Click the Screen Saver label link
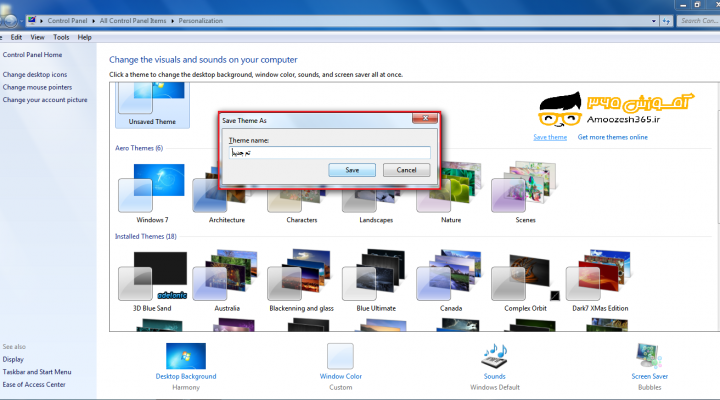720x400 pixels. pos(649,376)
